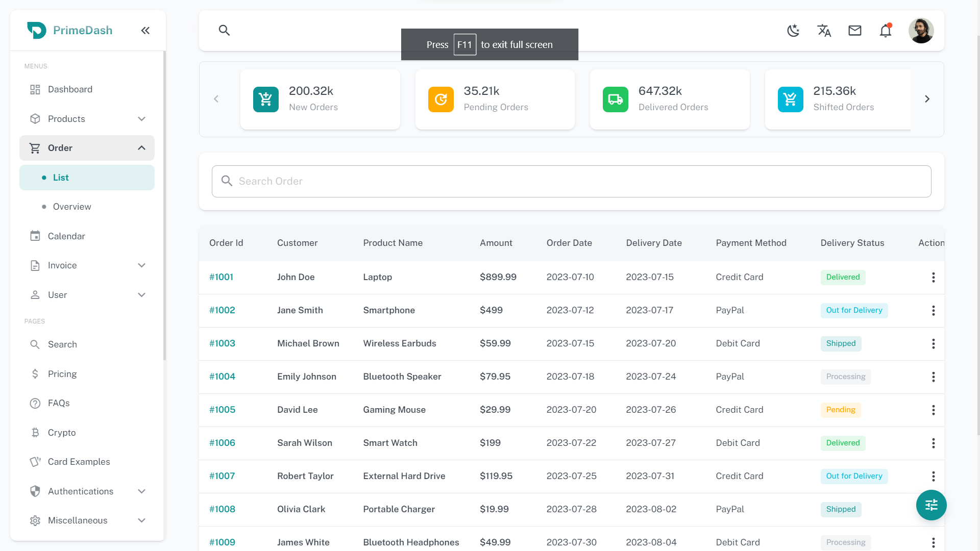980x551 pixels.
Task: Toggle dark mode moon icon
Action: point(793,31)
